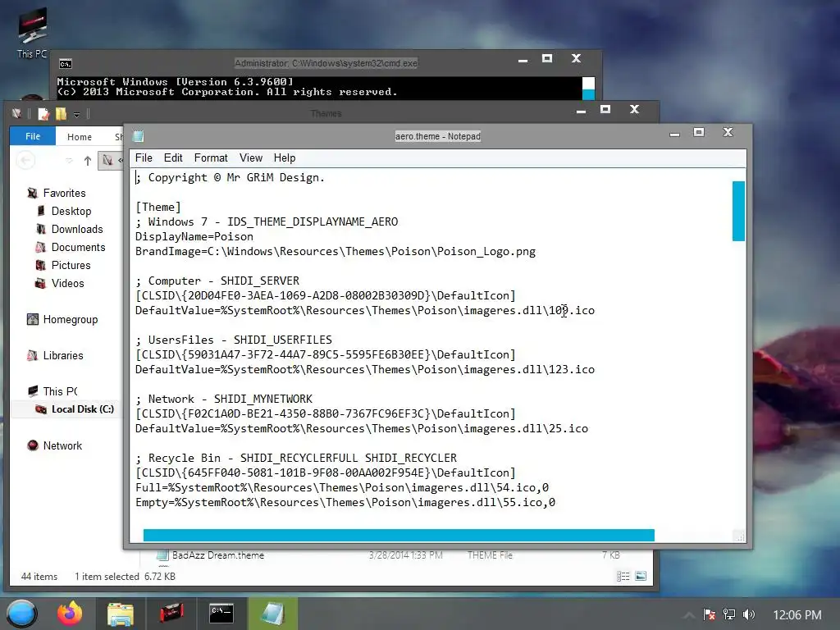The width and height of the screenshot is (840, 630).
Task: Open the File menu in Notepad
Action: [x=144, y=158]
